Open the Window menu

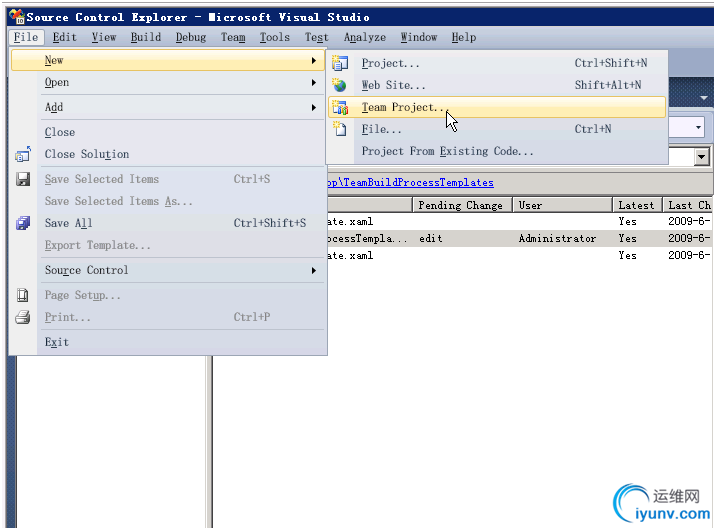(419, 37)
